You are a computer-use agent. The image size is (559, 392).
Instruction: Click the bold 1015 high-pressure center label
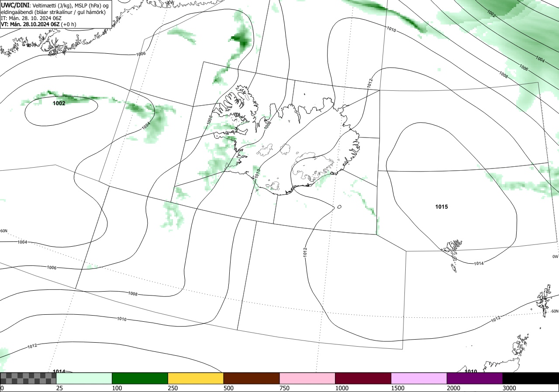[x=441, y=206]
